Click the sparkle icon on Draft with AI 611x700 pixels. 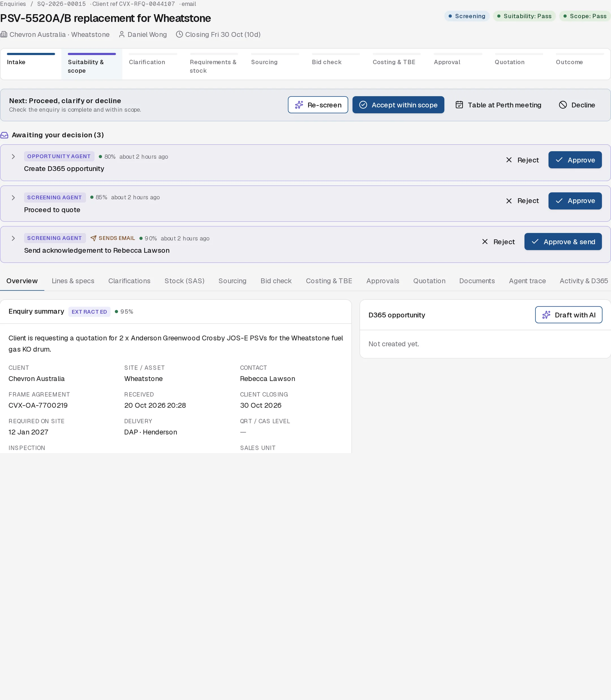tap(546, 314)
